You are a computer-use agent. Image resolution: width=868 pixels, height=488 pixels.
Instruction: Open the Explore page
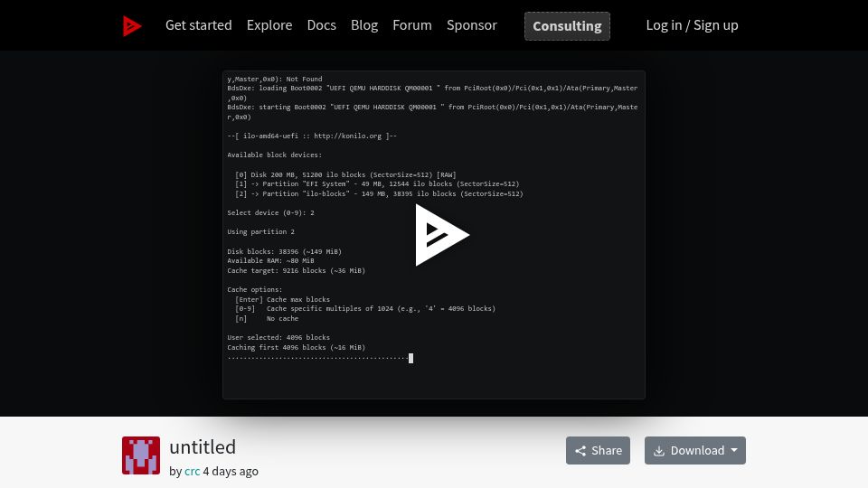(269, 25)
